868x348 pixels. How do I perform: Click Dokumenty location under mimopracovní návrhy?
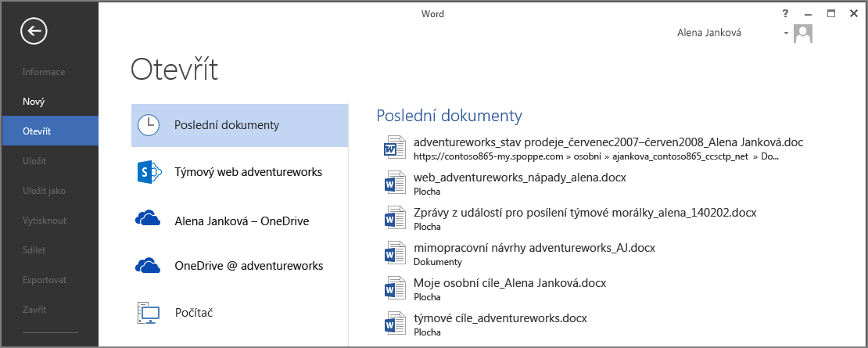(437, 262)
